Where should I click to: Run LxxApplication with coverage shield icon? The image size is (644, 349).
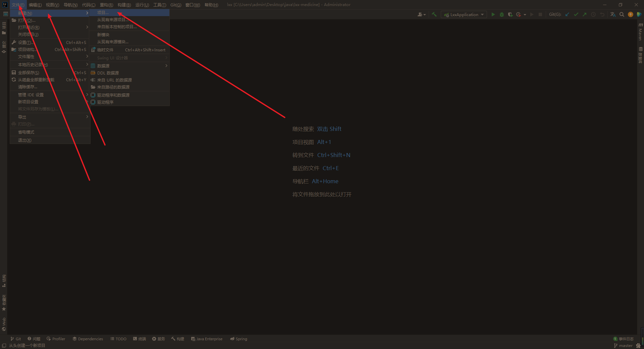point(510,14)
